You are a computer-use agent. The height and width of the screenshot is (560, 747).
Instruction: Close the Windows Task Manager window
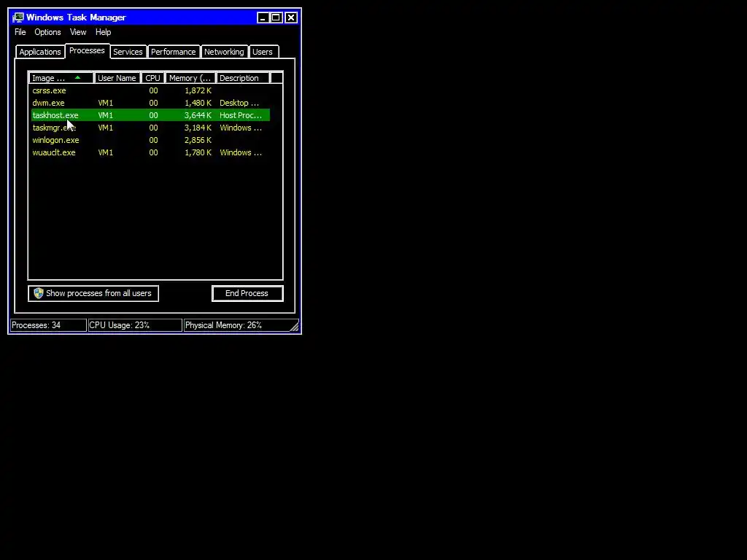(291, 17)
